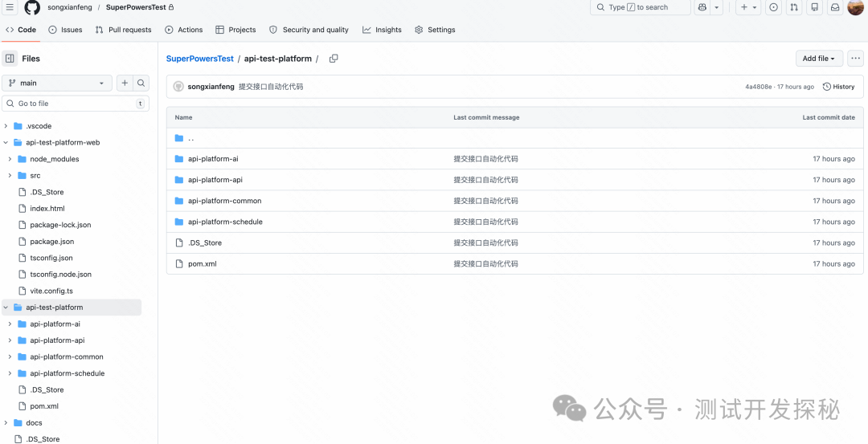Open package.json in file tree

(x=52, y=242)
